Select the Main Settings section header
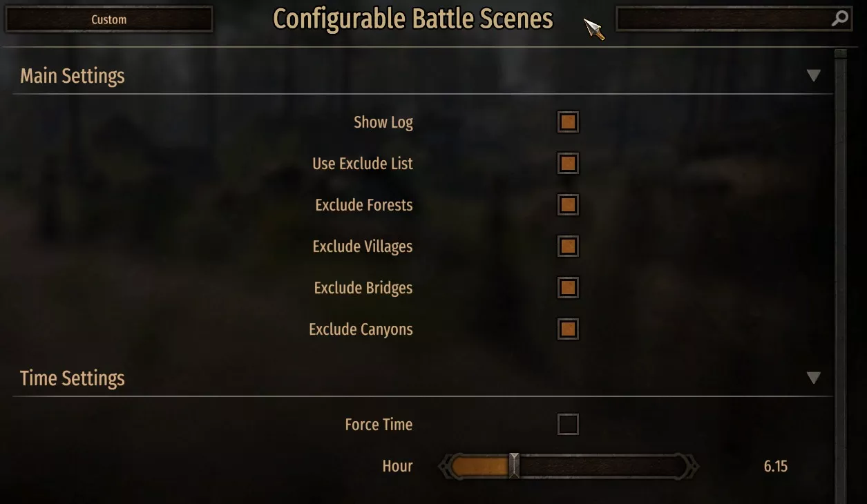The image size is (867, 504). (x=73, y=76)
